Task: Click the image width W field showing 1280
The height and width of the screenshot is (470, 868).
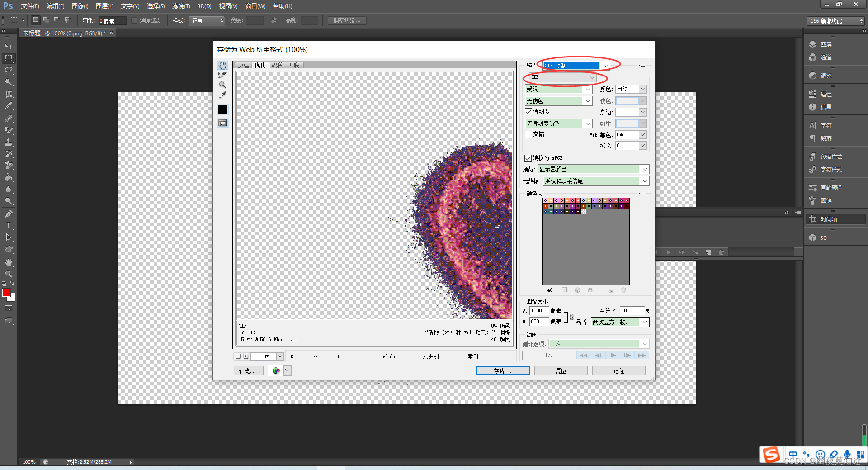Action: (539, 311)
